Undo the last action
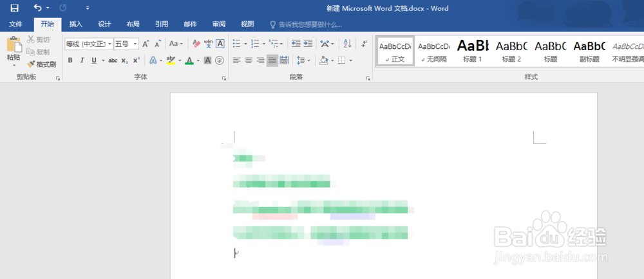The height and width of the screenshot is (279, 644). click(x=37, y=8)
